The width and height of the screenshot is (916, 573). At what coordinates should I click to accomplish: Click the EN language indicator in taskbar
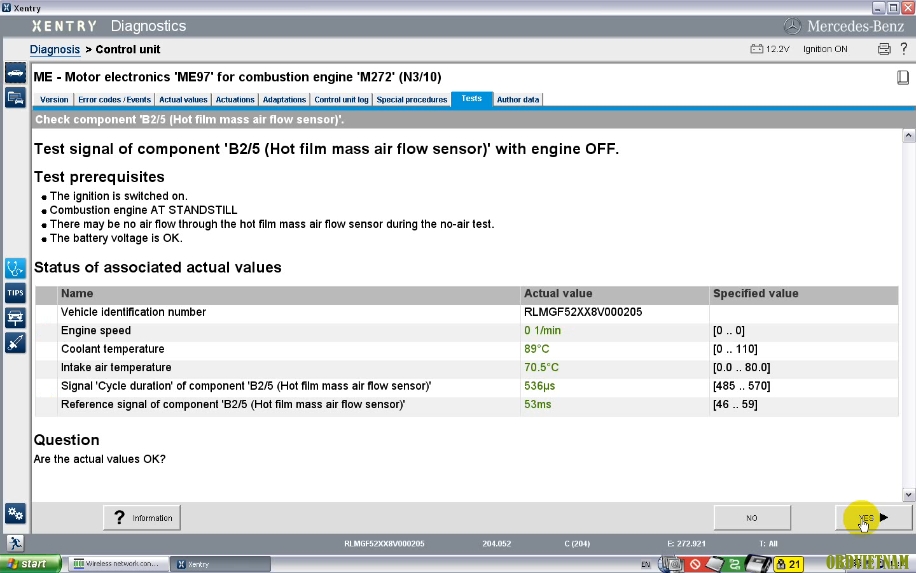[x=646, y=564]
